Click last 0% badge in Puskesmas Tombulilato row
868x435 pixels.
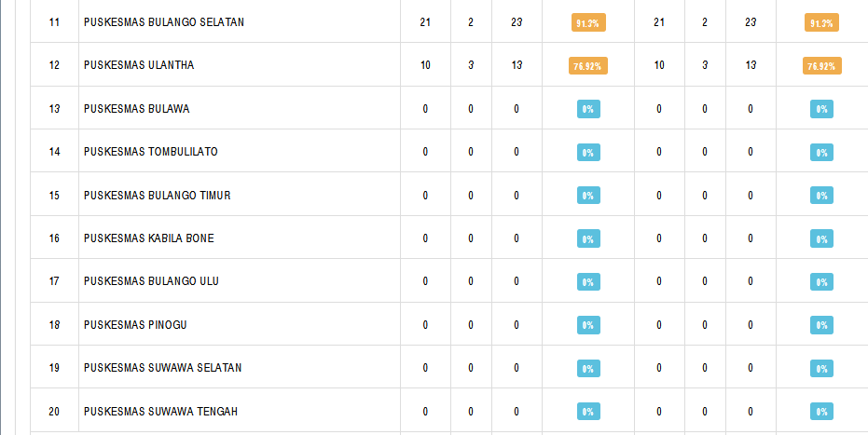(821, 153)
